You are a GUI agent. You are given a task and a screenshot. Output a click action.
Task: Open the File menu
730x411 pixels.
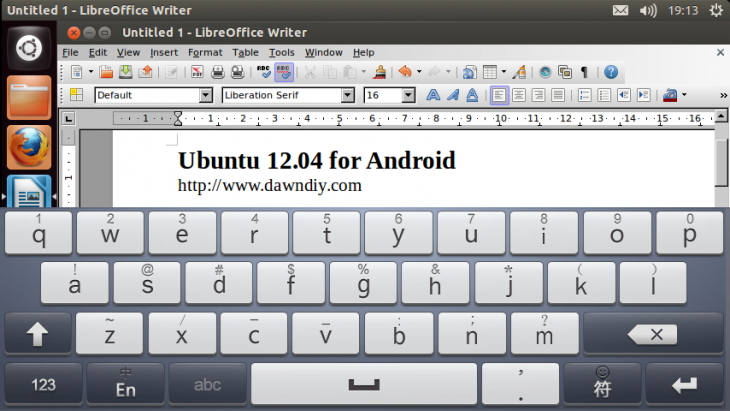coord(70,53)
